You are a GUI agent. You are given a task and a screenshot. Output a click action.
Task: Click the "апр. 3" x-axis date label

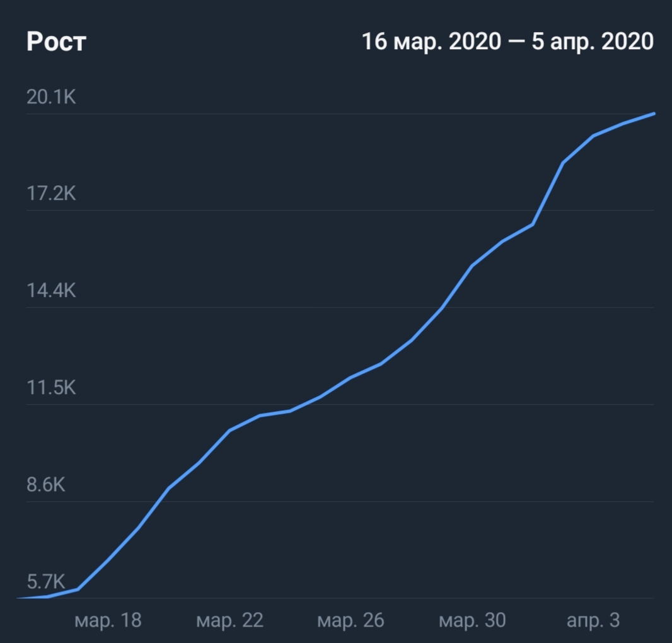[x=593, y=620]
